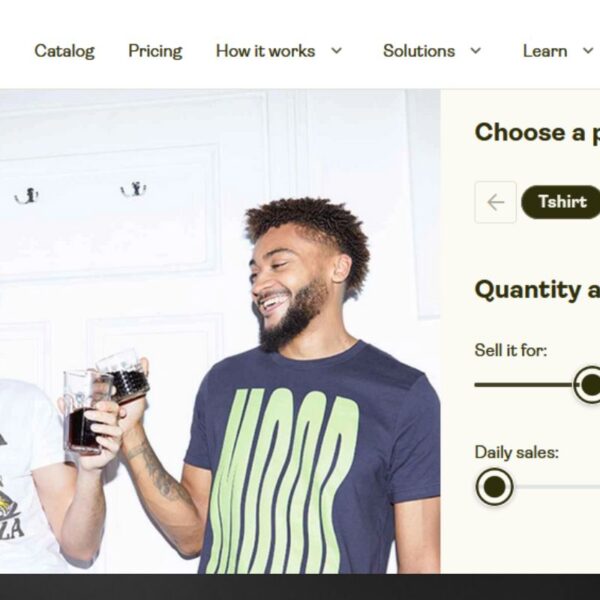Click the Quantity section heading

coord(537,290)
